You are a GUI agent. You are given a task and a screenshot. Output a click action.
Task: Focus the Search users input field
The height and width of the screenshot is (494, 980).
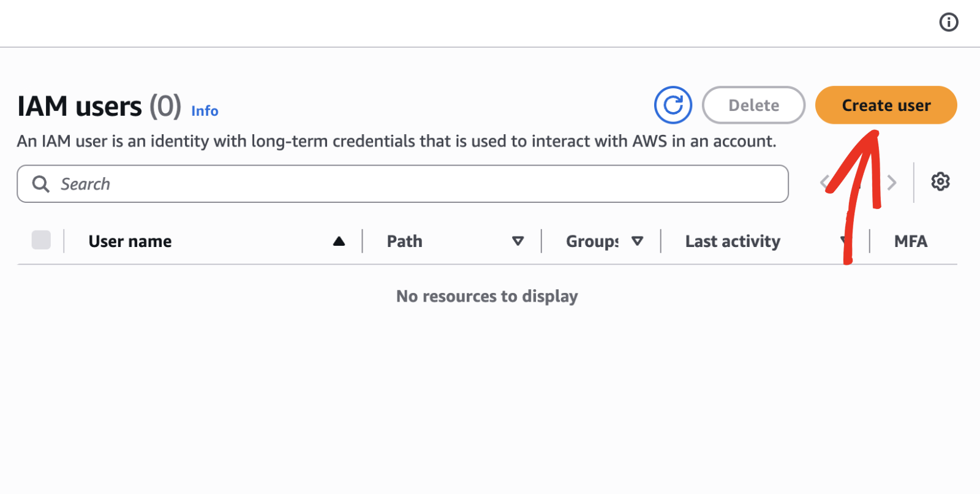[x=402, y=184]
